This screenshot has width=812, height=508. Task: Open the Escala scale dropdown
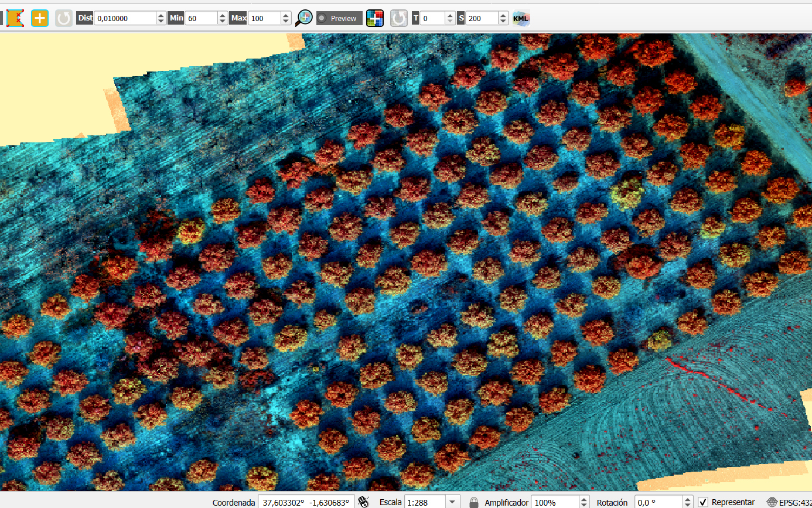[x=453, y=502]
